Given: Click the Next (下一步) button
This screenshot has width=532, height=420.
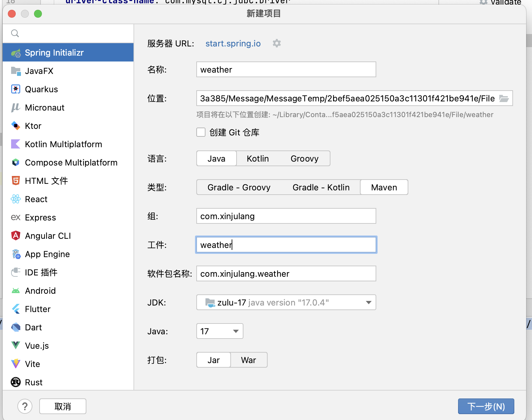Looking at the screenshot, I should tap(486, 407).
